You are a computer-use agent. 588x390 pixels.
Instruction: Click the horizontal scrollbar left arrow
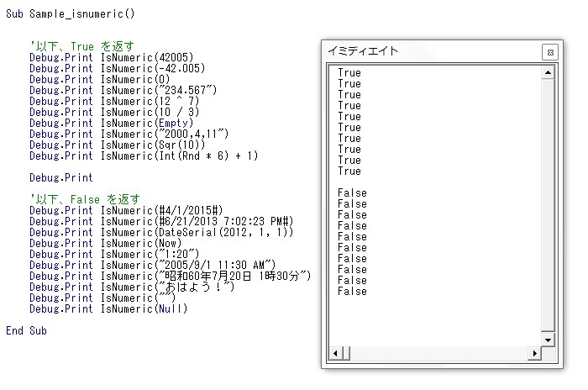pos(335,353)
